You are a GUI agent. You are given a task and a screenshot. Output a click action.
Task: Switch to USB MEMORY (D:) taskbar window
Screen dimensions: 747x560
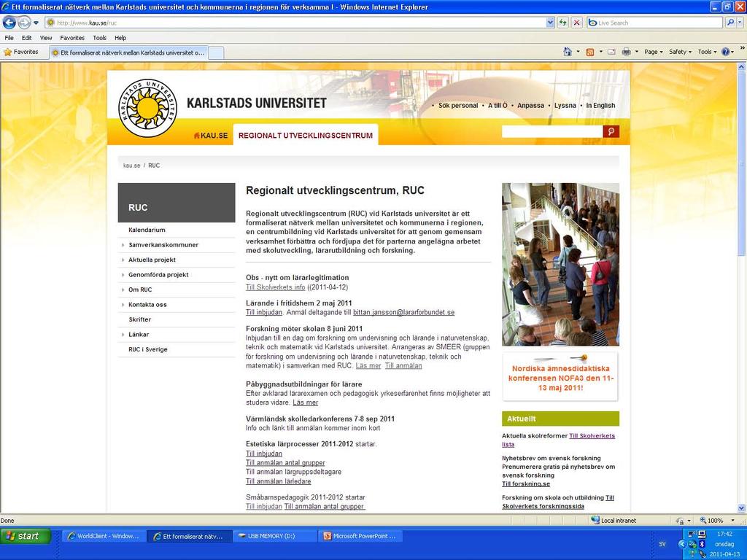274,536
